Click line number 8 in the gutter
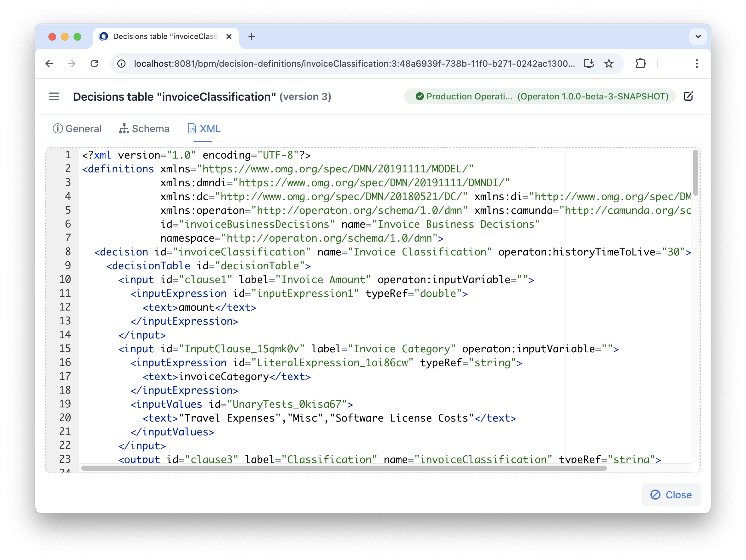Viewport: 746px width, 560px height. tap(68, 252)
